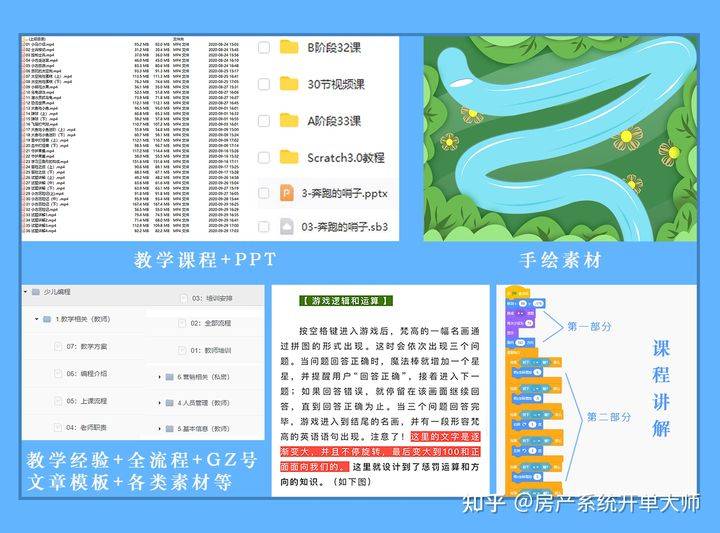Image resolution: width=720 pixels, height=533 pixels.
Task: Click the gray file icon of 03-奔跑的哨子.sb3
Action: (287, 226)
